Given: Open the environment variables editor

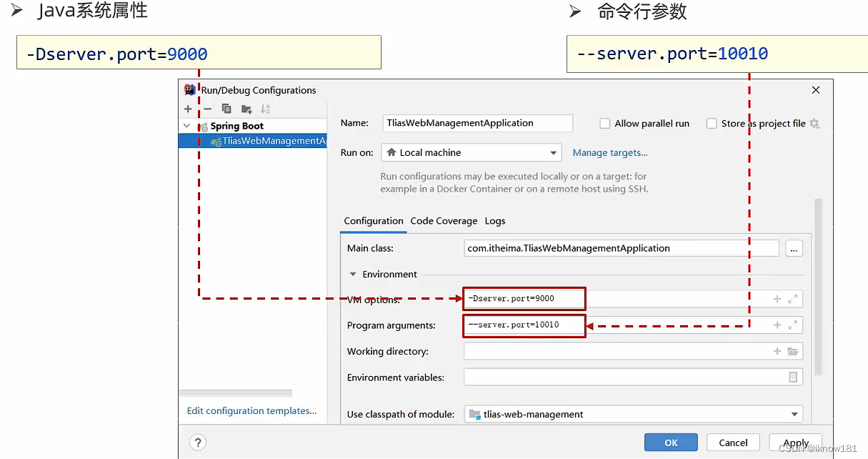Looking at the screenshot, I should pos(793,377).
